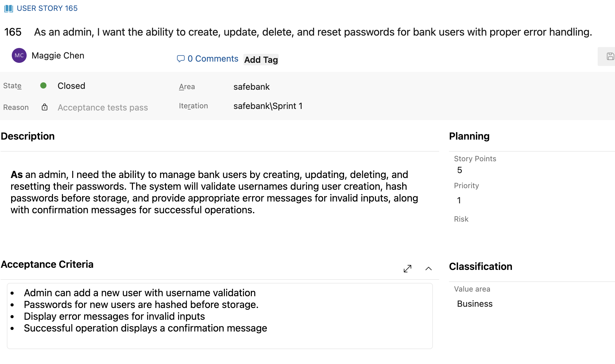This screenshot has width=615, height=364.
Task: Click the USER STORY 165 link
Action: point(47,8)
